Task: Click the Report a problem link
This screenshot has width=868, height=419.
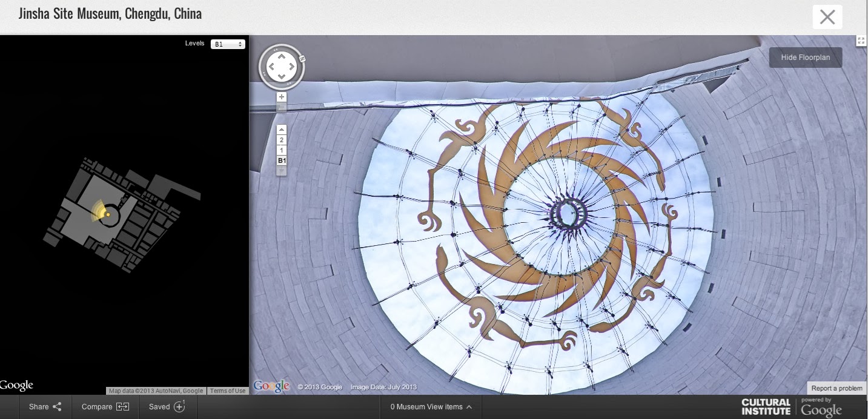Action: pos(837,388)
